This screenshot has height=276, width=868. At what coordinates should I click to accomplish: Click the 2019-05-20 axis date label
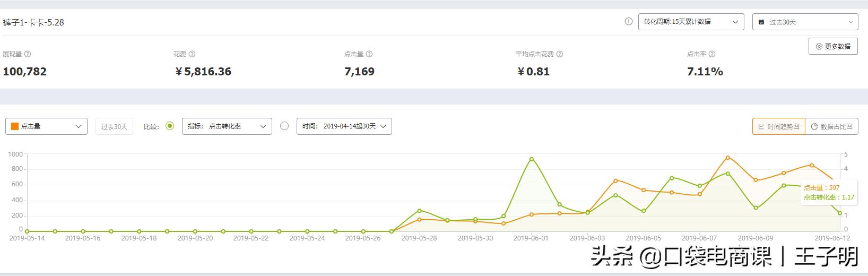(x=195, y=238)
